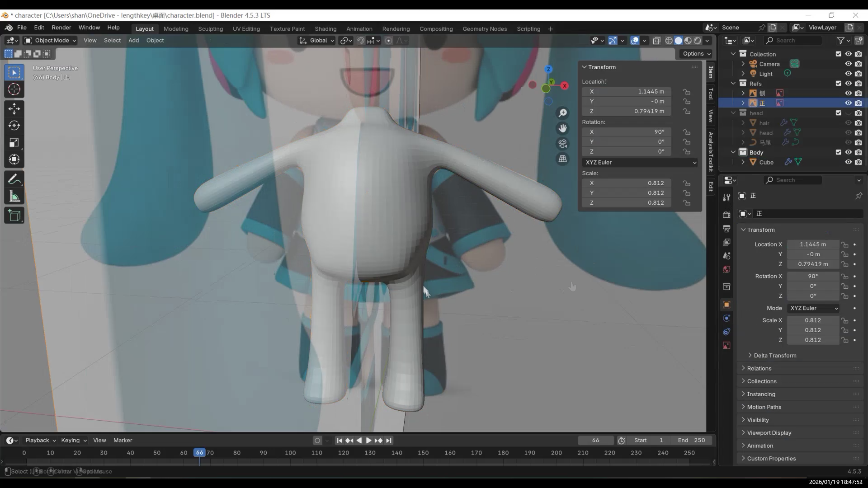
Task: Click the Scale X value field
Action: (626, 183)
